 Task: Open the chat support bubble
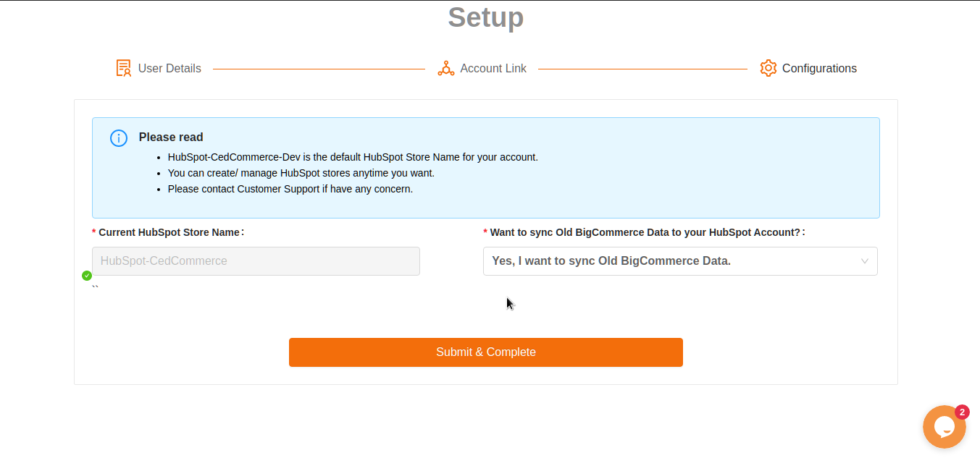click(x=944, y=427)
